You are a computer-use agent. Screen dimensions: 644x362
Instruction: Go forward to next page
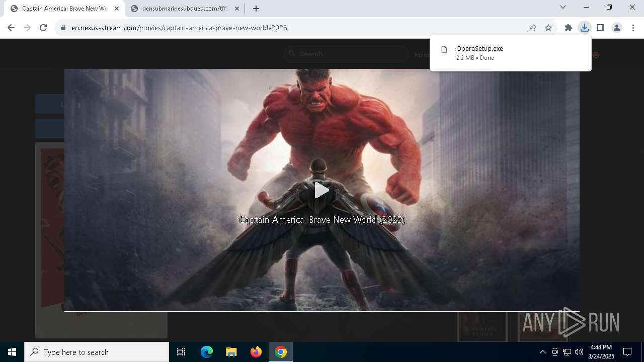27,28
